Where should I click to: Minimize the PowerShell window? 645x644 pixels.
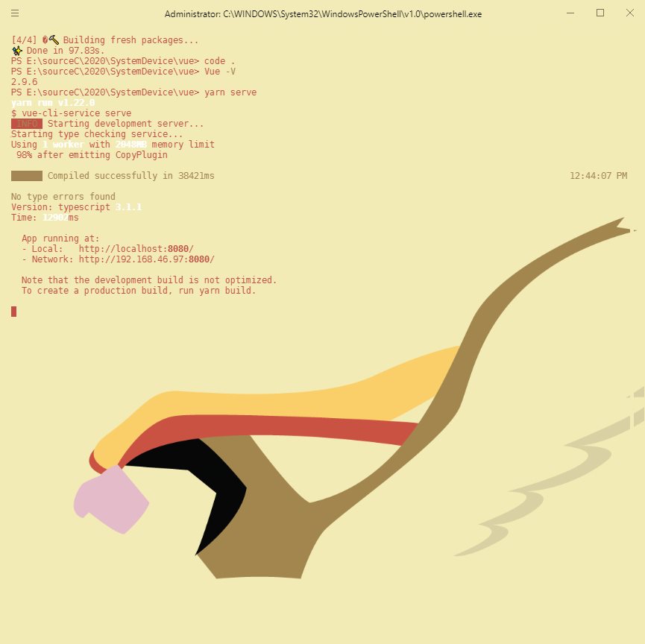click(x=570, y=13)
